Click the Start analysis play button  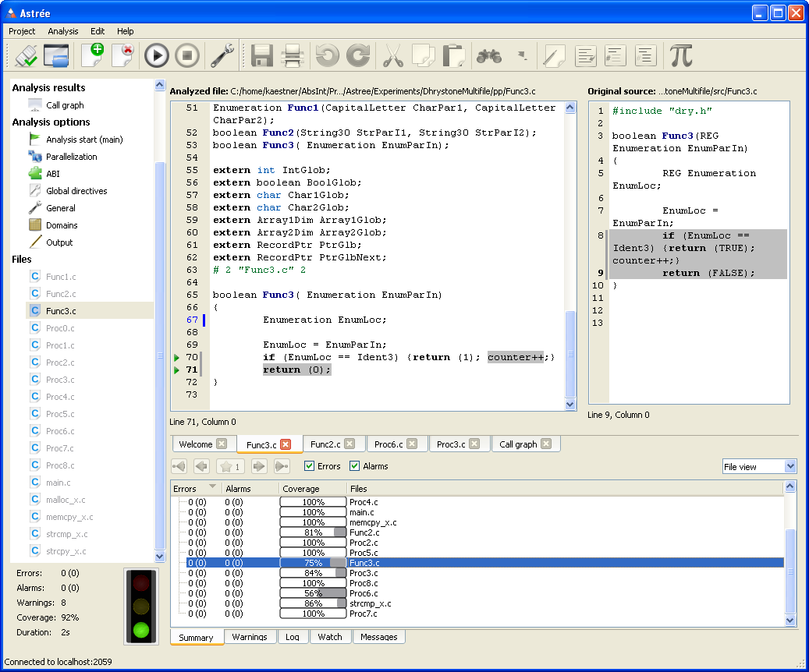point(156,55)
